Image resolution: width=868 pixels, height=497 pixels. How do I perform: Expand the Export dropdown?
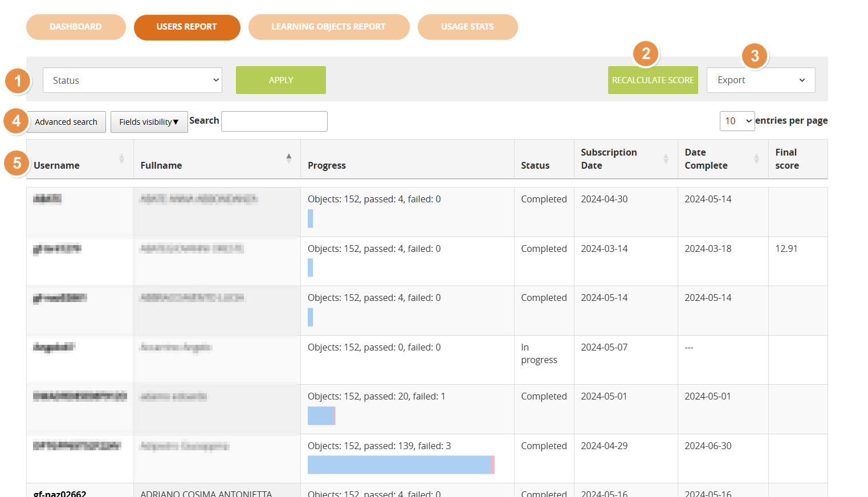760,80
